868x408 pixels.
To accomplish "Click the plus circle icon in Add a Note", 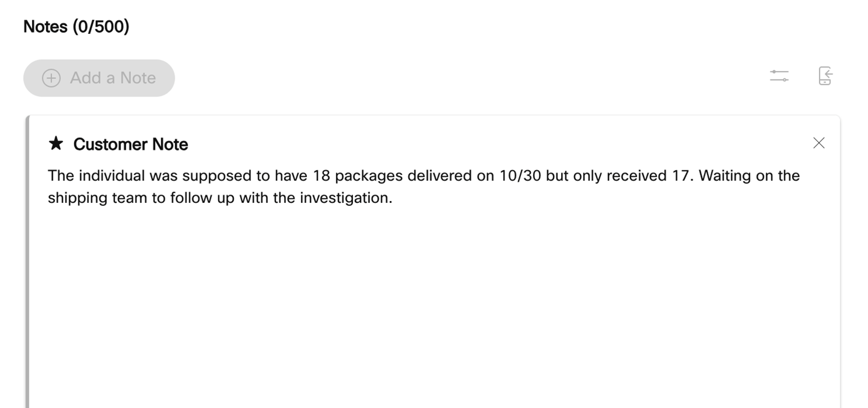I will 51,78.
